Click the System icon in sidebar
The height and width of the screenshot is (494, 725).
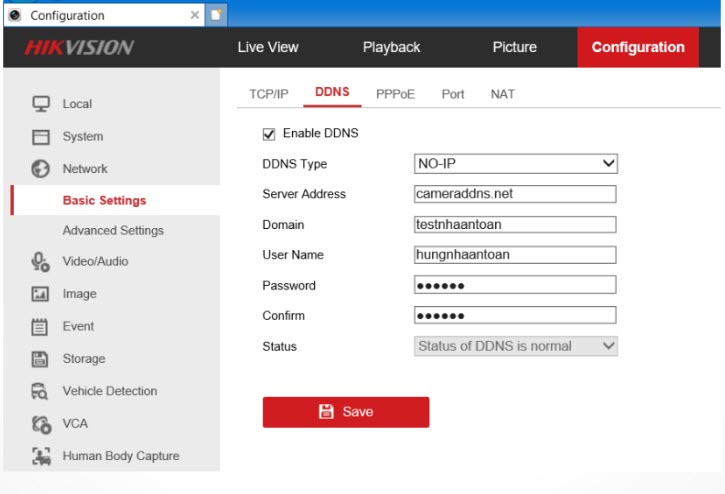coord(41,137)
